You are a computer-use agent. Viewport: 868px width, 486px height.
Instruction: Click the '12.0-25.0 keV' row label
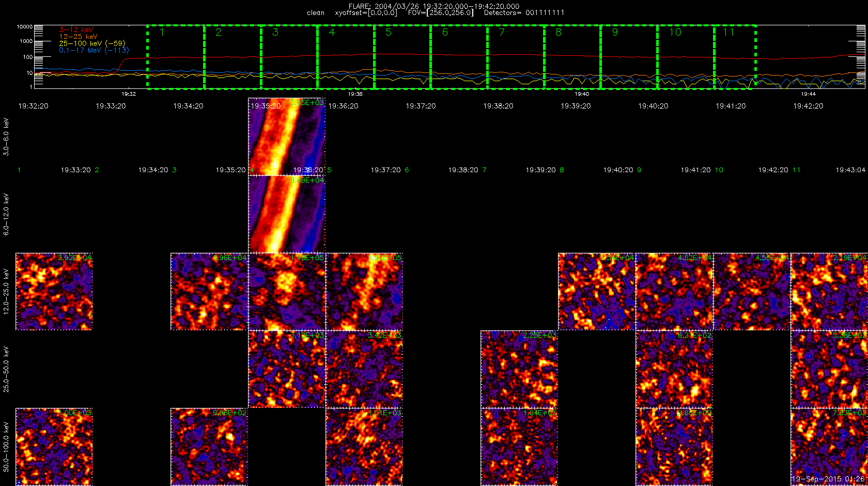coord(6,292)
